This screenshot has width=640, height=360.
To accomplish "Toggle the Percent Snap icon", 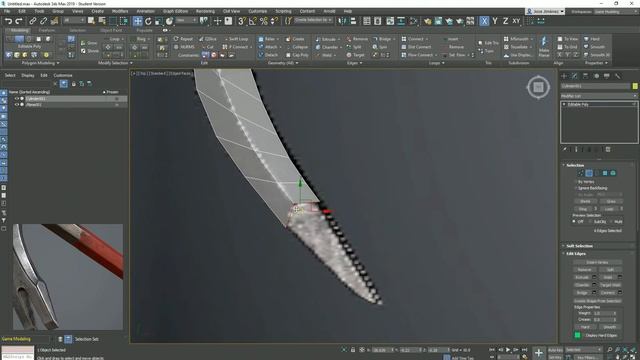I will coord(264,21).
